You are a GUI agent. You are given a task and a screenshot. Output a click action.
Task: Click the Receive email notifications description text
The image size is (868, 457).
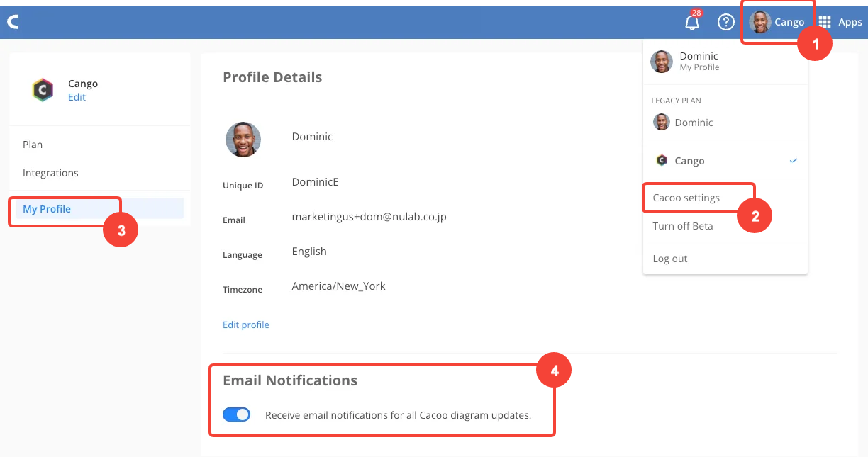click(398, 415)
